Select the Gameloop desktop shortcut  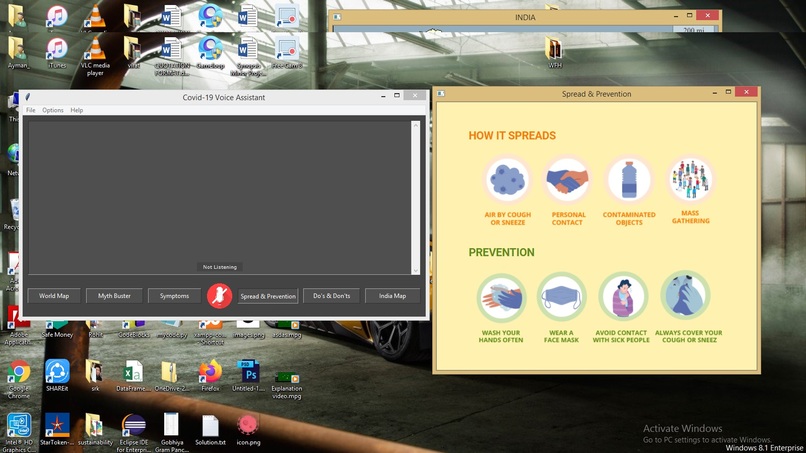click(211, 53)
